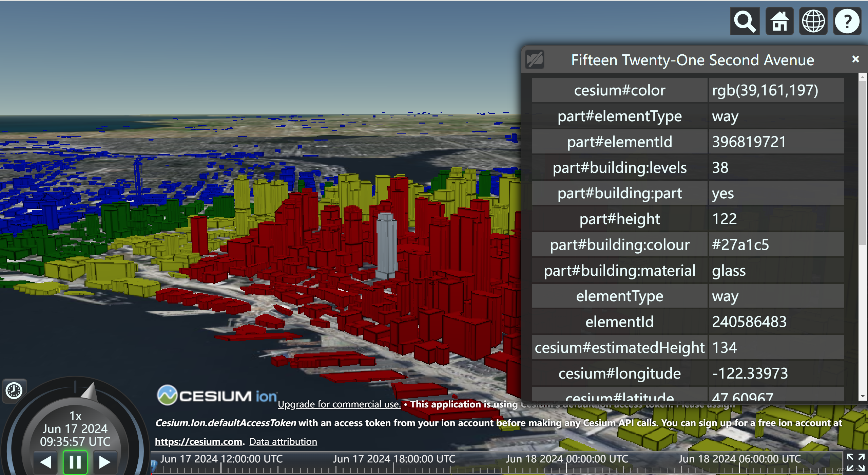Screen dimensions: 868x475
Task: Click the part#building:material label
Action: [619, 270]
